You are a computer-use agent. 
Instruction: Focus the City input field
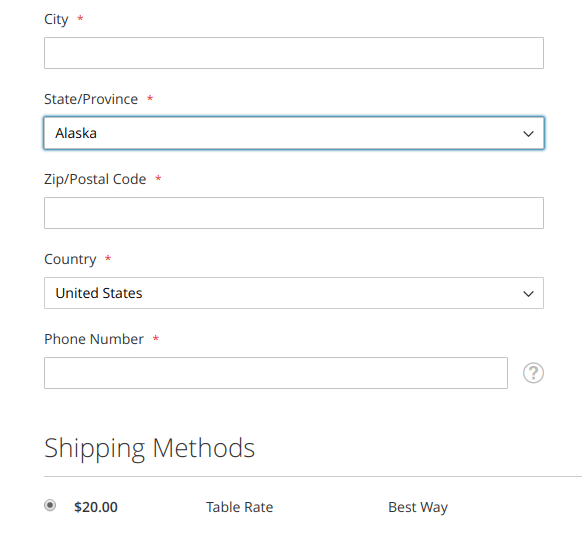pyautogui.click(x=294, y=53)
